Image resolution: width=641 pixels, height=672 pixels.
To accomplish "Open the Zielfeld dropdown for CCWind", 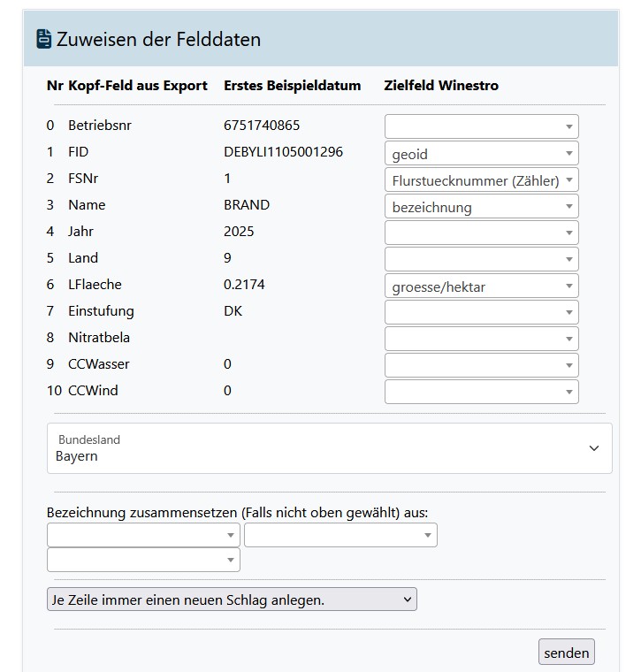I will pos(481,392).
